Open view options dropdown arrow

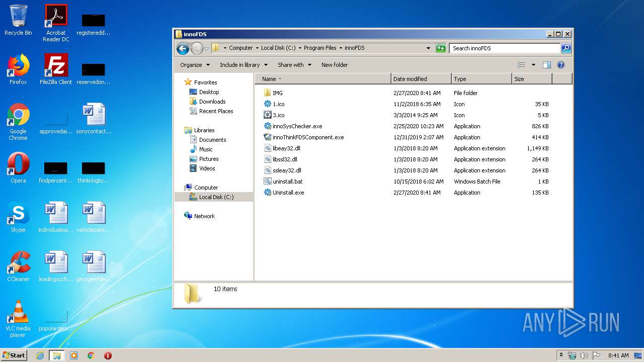533,65
